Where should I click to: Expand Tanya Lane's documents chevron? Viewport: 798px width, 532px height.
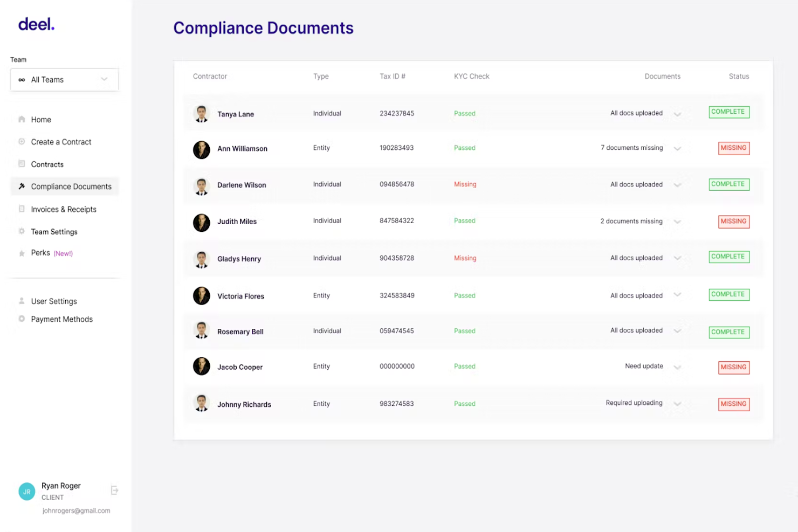(677, 114)
